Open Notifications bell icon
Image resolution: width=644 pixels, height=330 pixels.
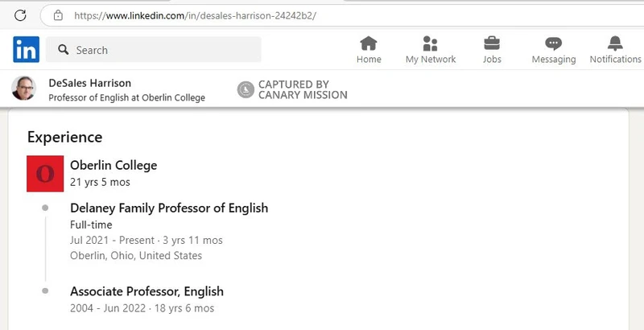click(615, 43)
